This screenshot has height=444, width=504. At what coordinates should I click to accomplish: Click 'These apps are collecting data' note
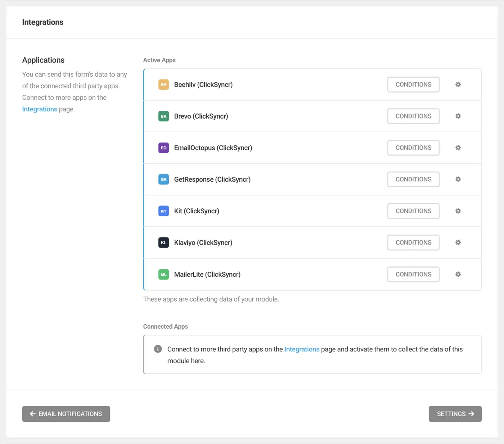pyautogui.click(x=211, y=299)
